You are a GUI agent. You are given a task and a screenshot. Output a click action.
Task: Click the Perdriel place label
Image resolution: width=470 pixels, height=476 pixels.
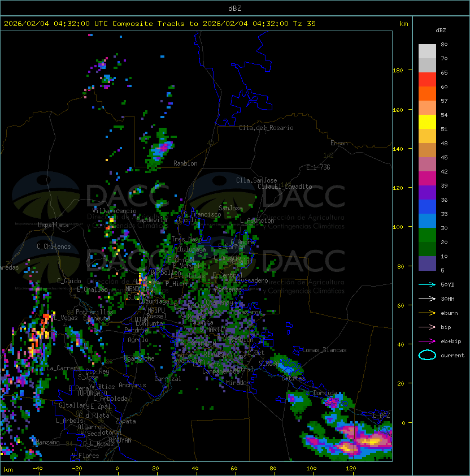[x=138, y=330]
